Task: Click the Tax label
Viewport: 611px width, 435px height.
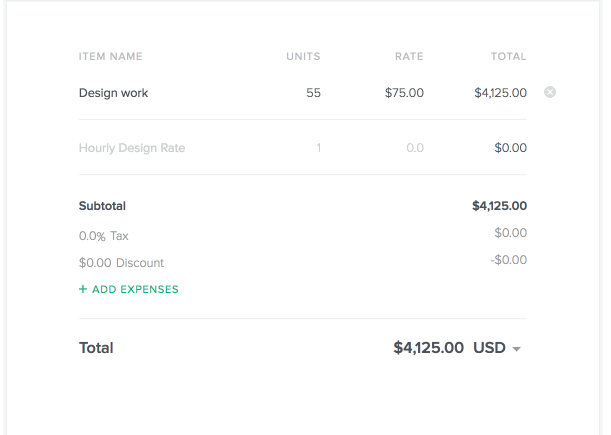Action: [119, 236]
